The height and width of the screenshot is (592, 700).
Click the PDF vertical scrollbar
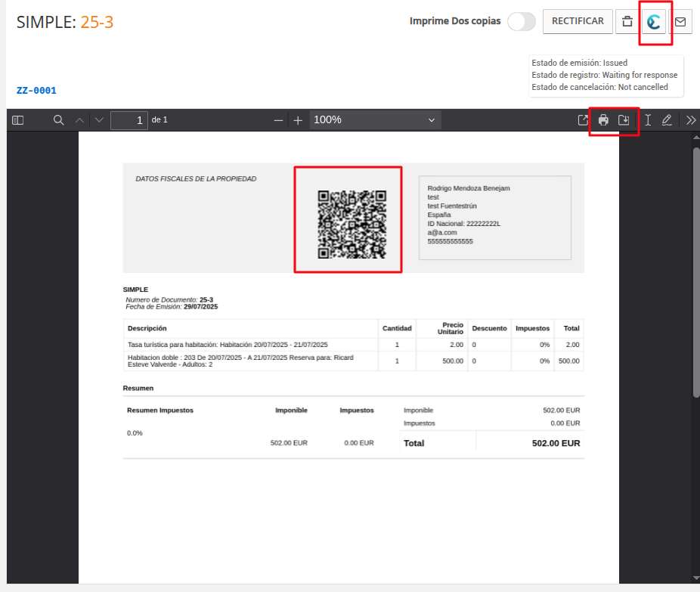(x=696, y=272)
